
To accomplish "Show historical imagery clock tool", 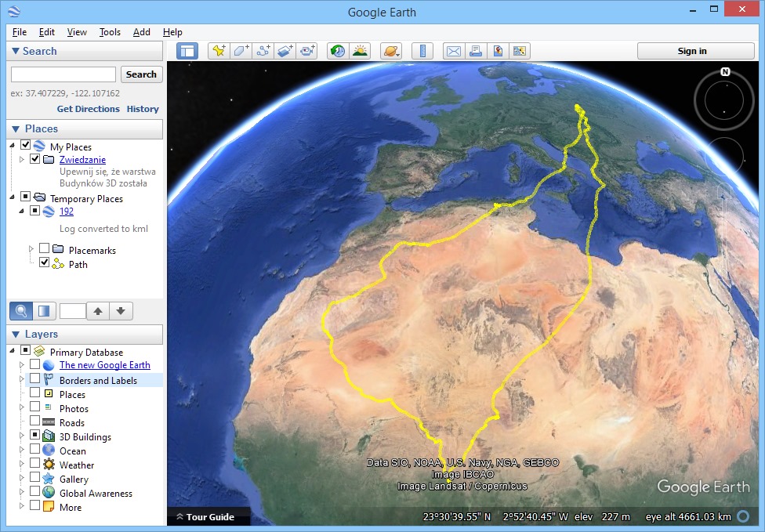I will coord(338,51).
